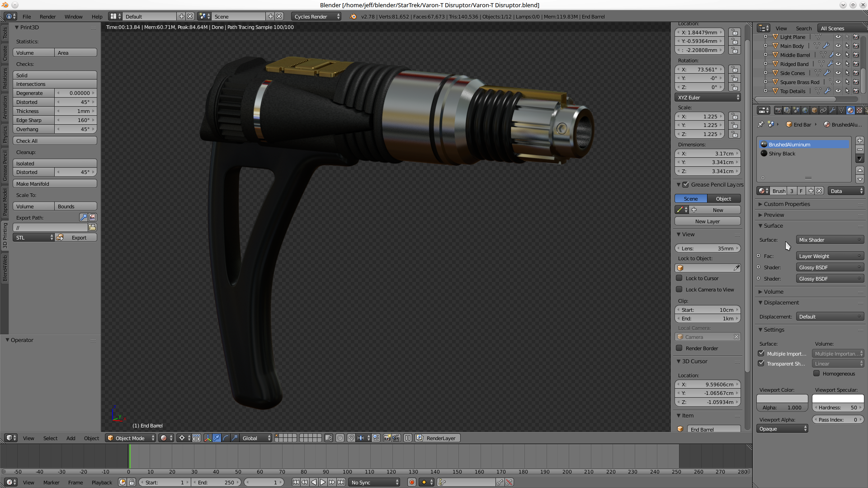Click the eyedropper in Lock to Object field
Viewport: 868px width, 488px height.
click(x=736, y=268)
